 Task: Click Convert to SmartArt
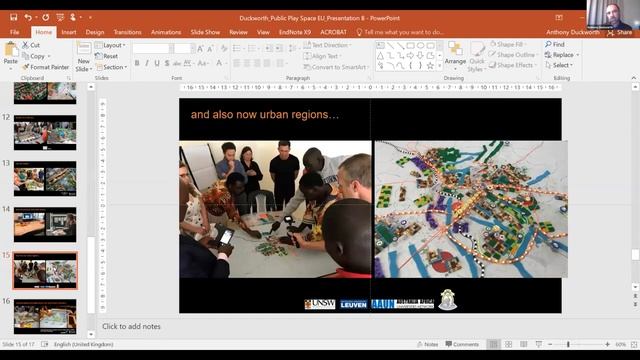click(336, 67)
